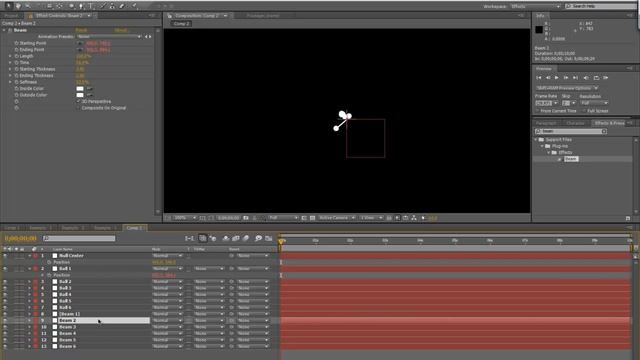Expand Starting Thickness property
This screenshot has width=640, height=360.
[10, 69]
